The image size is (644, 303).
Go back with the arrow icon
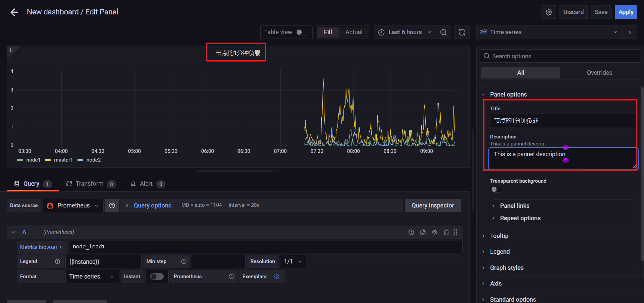[x=14, y=12]
